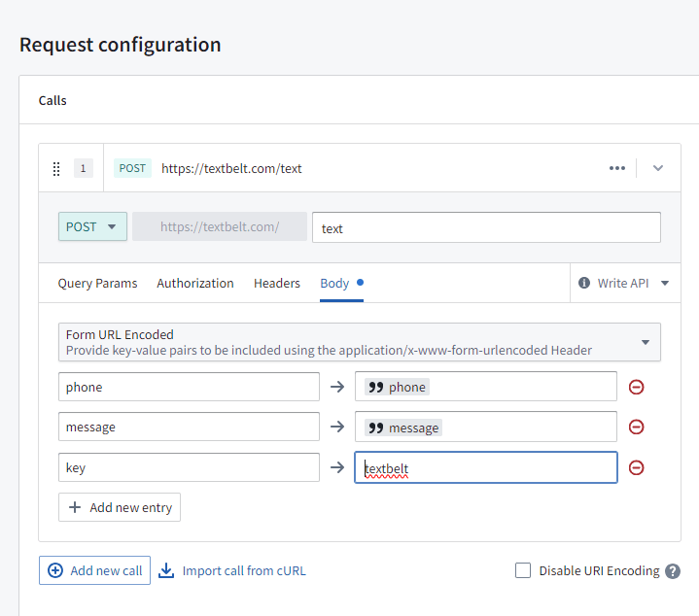Click Add new call button
The width and height of the screenshot is (699, 616).
pyautogui.click(x=95, y=570)
